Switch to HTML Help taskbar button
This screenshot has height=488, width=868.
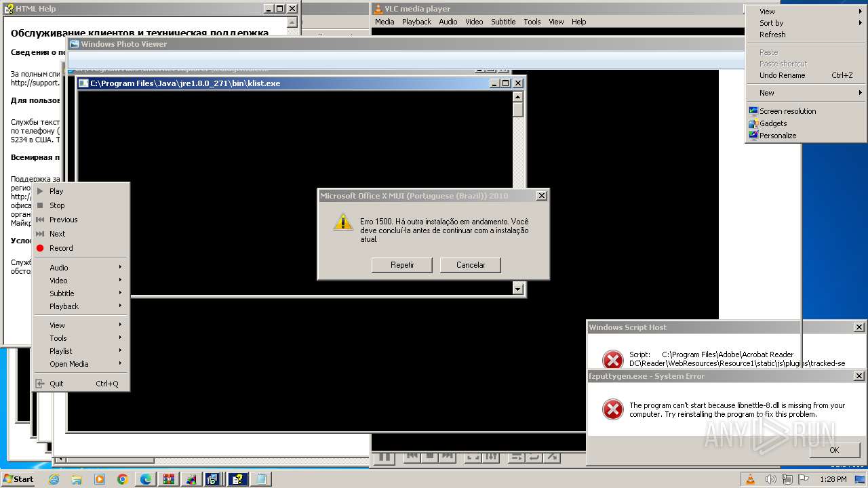point(238,479)
